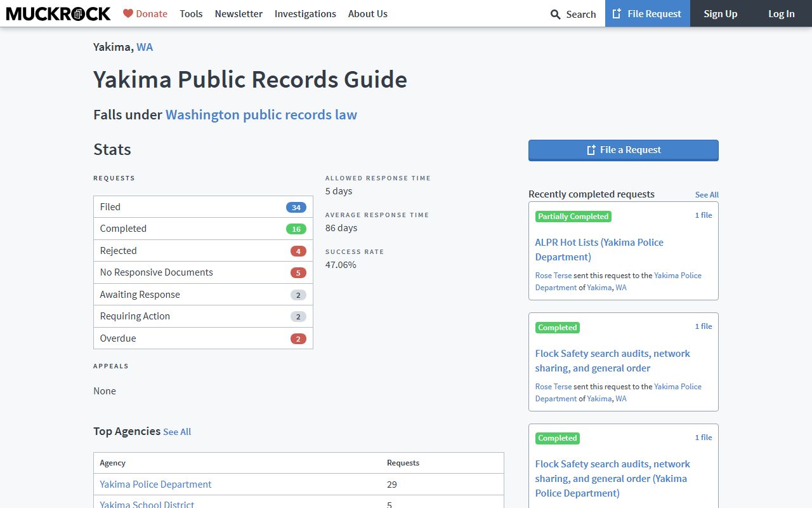Image resolution: width=812 pixels, height=508 pixels.
Task: Open Flock Safety request titled with Yakima Police Department
Action: coord(612,479)
